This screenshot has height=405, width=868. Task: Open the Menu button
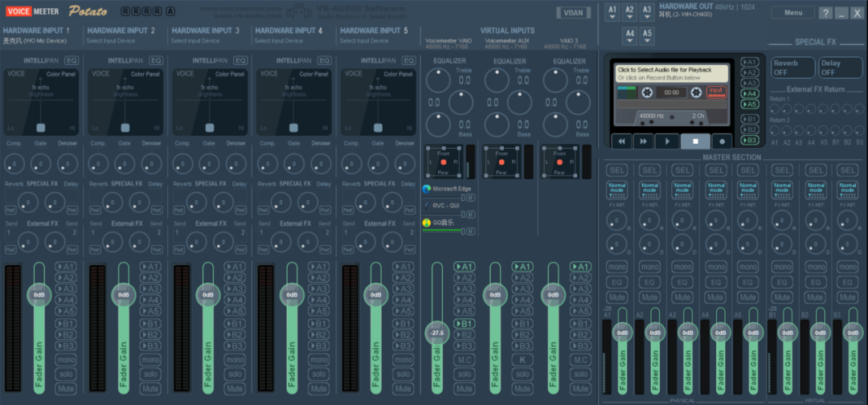(x=792, y=13)
